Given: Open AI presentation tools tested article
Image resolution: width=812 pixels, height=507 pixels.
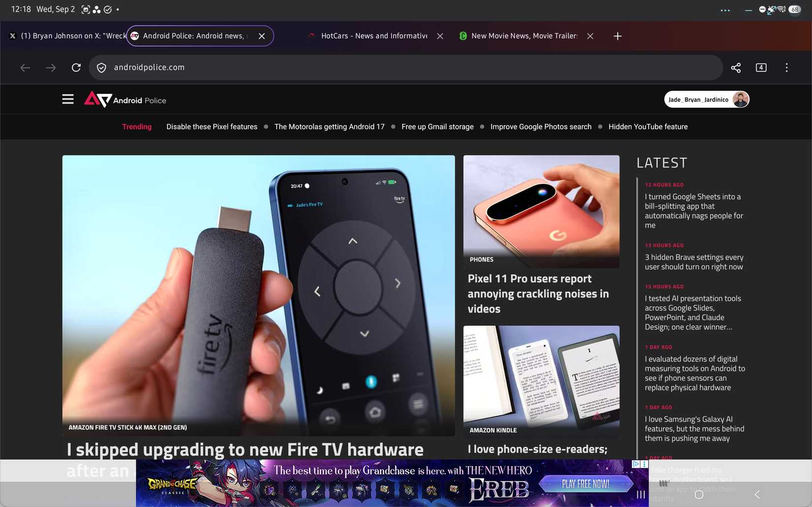Looking at the screenshot, I should [693, 312].
